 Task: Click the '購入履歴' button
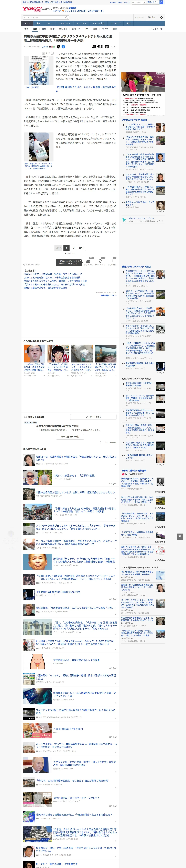pyautogui.click(x=152, y=17)
